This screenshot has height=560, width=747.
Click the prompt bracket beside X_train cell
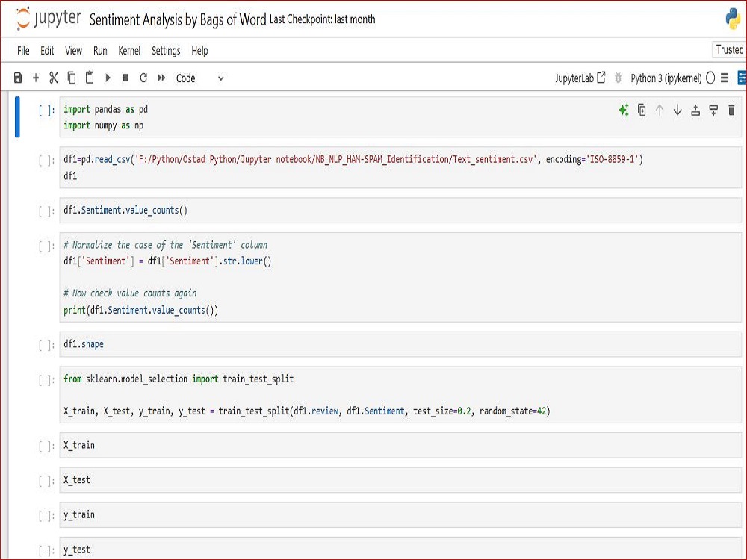tap(46, 447)
